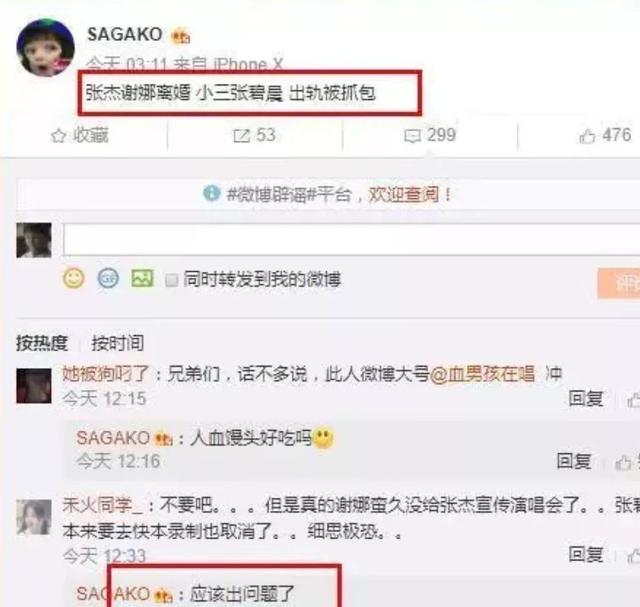Open the GIF picker icon
The height and width of the screenshot is (607, 640).
(108, 279)
